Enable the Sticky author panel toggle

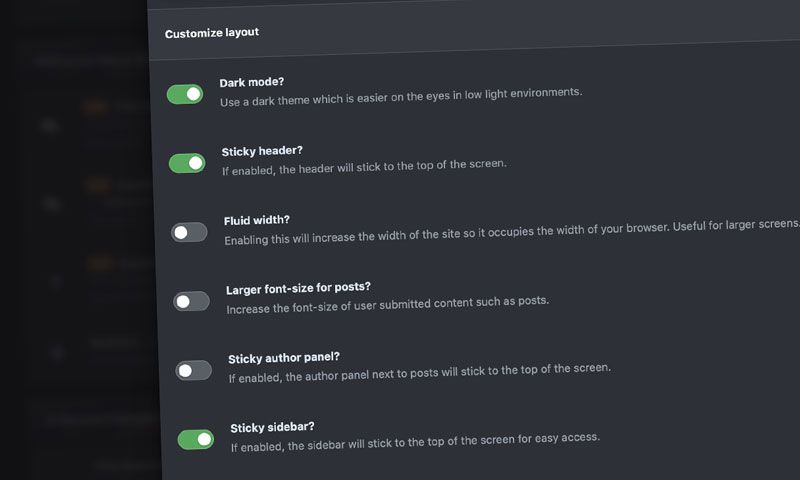point(193,370)
